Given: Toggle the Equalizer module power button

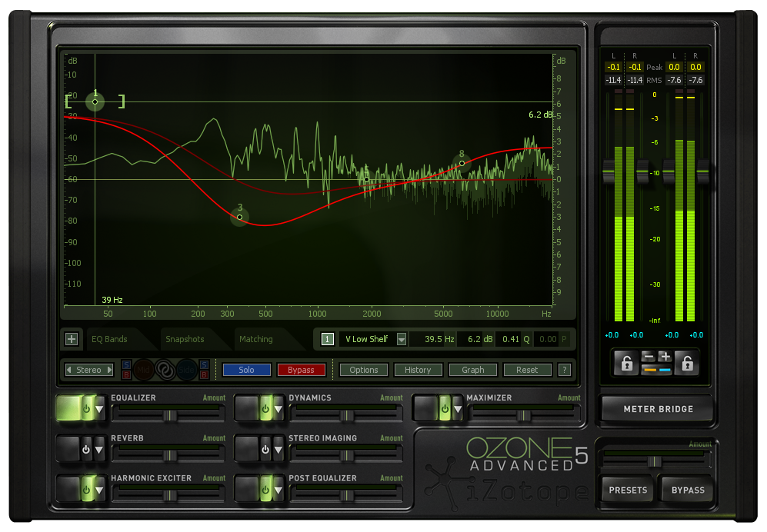Looking at the screenshot, I should point(87,408).
